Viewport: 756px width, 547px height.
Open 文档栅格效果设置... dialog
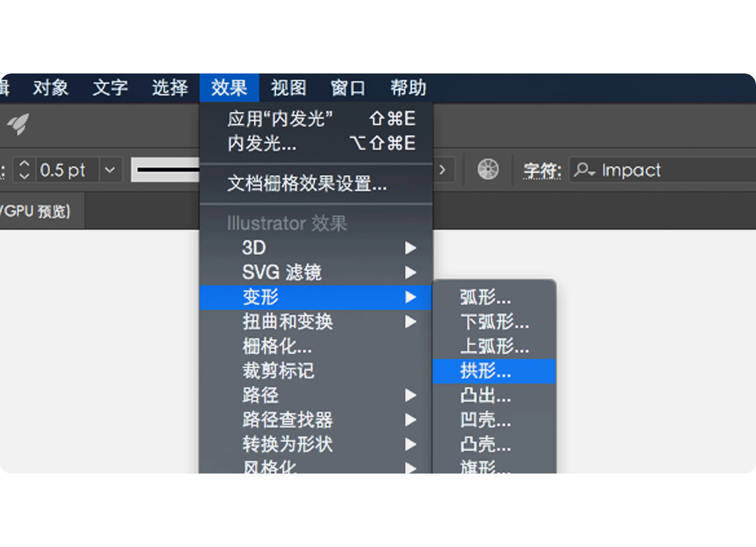coord(316,184)
